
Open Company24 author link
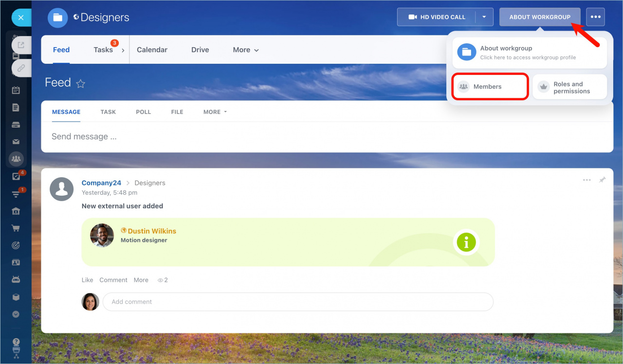coord(101,183)
